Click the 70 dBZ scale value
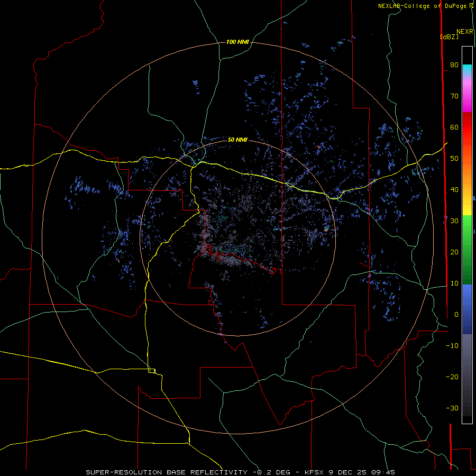This screenshot has width=476, height=476. pyautogui.click(x=454, y=96)
